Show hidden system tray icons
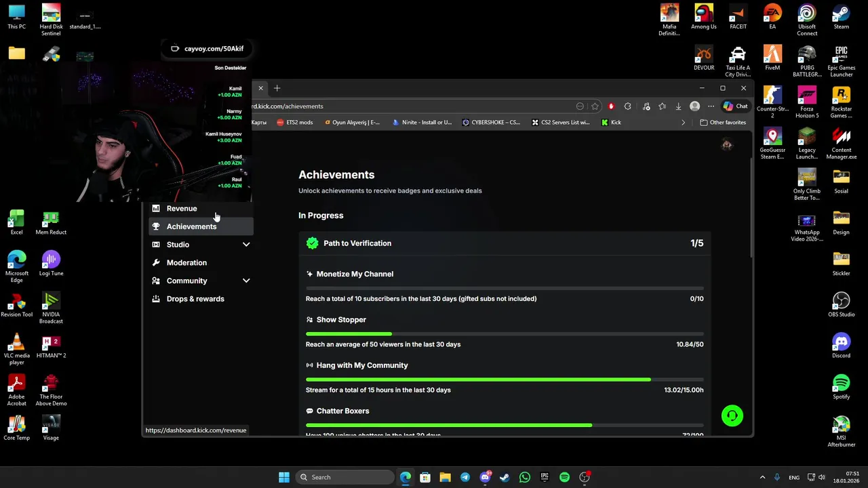 762,477
